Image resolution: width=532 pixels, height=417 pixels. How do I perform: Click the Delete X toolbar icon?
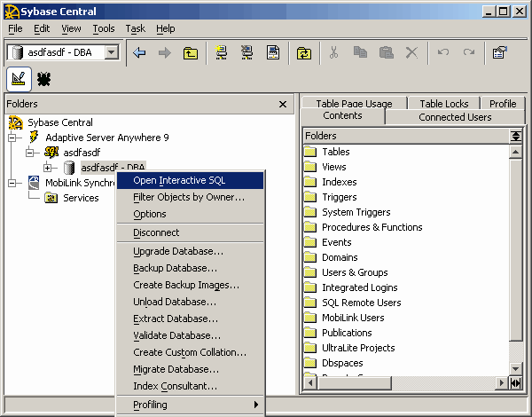411,52
